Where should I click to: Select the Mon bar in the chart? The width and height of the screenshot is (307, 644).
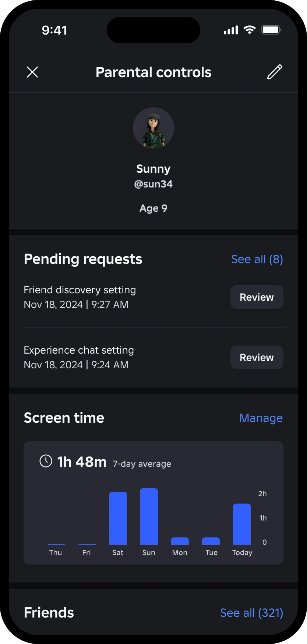click(x=180, y=541)
